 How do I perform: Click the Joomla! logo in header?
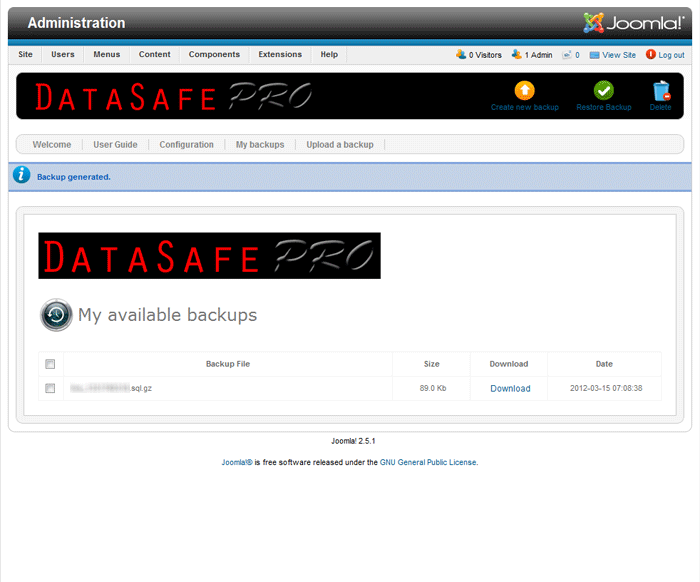(633, 23)
